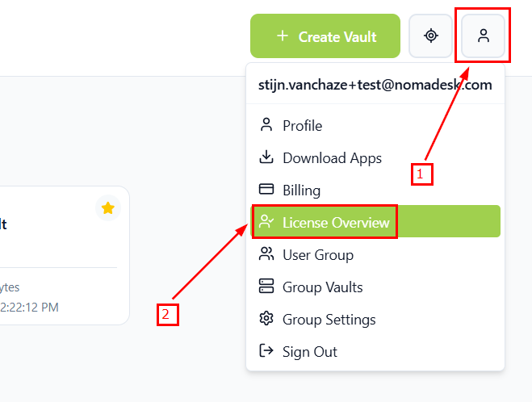The width and height of the screenshot is (532, 402).
Task: Select Group Vaults from the menu
Action: 322,287
